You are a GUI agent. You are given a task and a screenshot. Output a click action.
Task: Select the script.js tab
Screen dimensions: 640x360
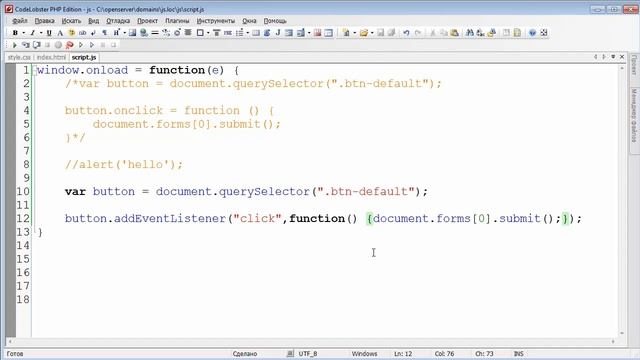(84, 58)
